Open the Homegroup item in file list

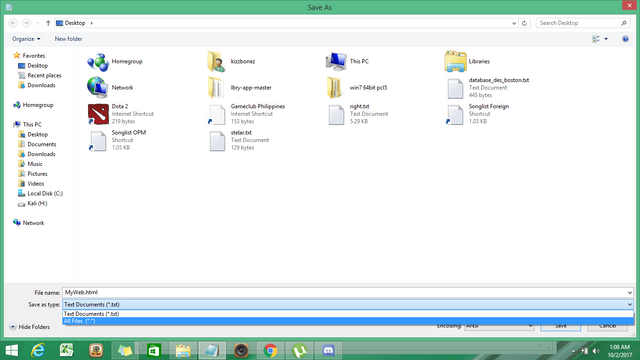115,62
